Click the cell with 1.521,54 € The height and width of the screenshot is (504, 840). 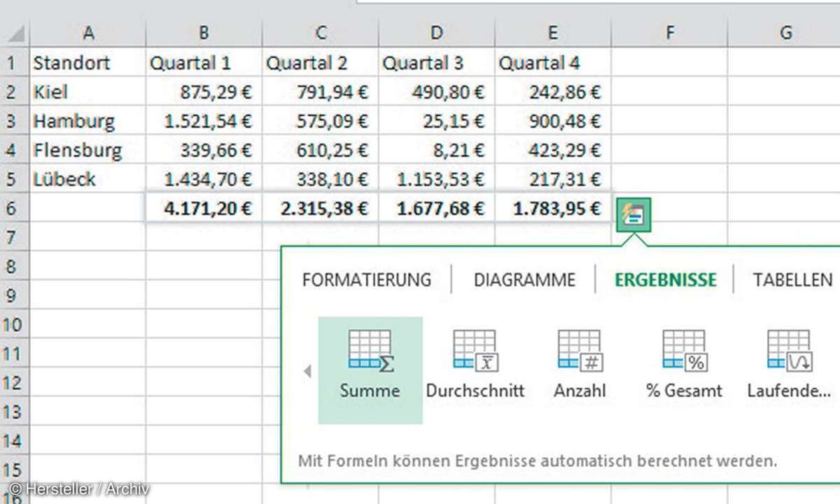pos(204,120)
